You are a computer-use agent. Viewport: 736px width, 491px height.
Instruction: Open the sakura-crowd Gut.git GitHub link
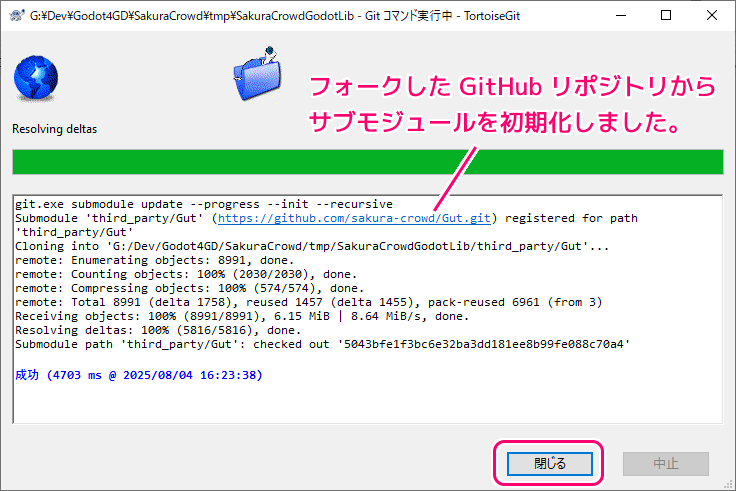(x=357, y=218)
